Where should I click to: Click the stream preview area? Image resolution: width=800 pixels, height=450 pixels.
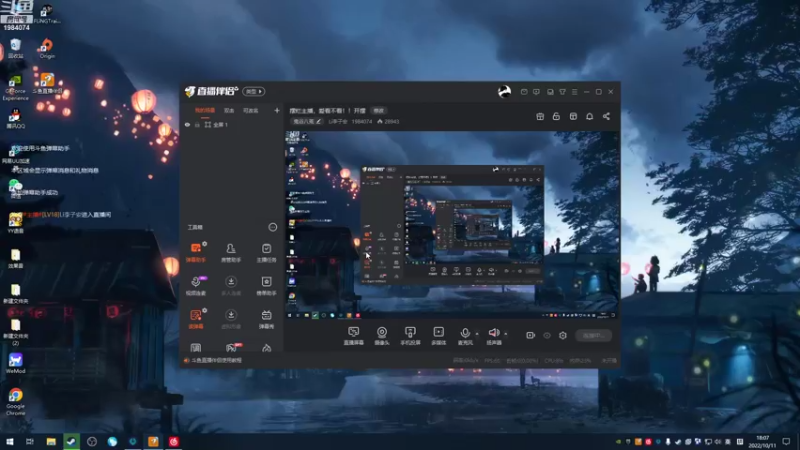click(453, 225)
